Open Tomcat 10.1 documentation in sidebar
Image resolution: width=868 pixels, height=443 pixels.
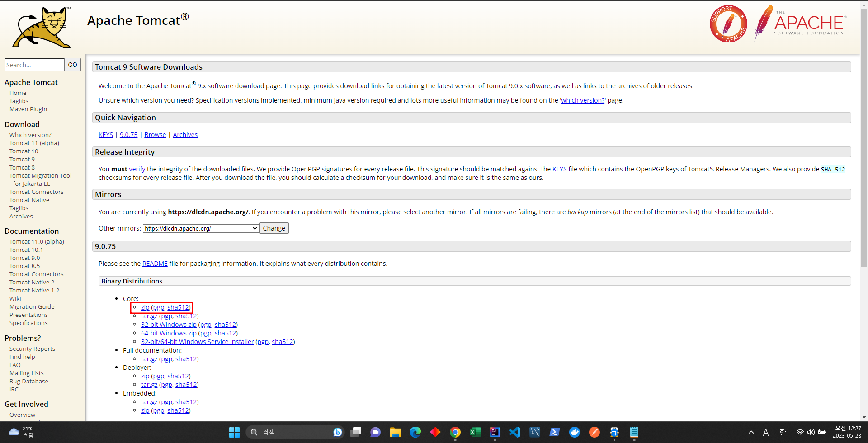point(26,250)
